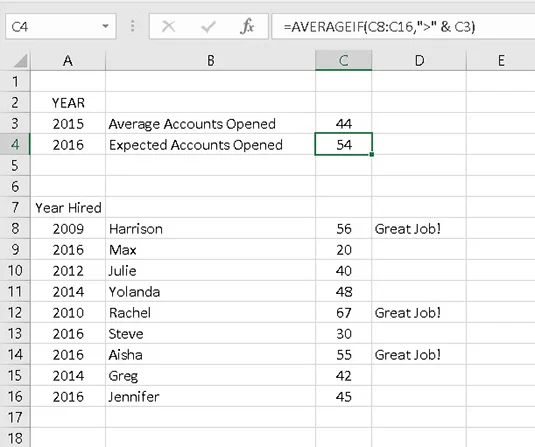Select the Great Job! cell beside Rachel

(419, 312)
